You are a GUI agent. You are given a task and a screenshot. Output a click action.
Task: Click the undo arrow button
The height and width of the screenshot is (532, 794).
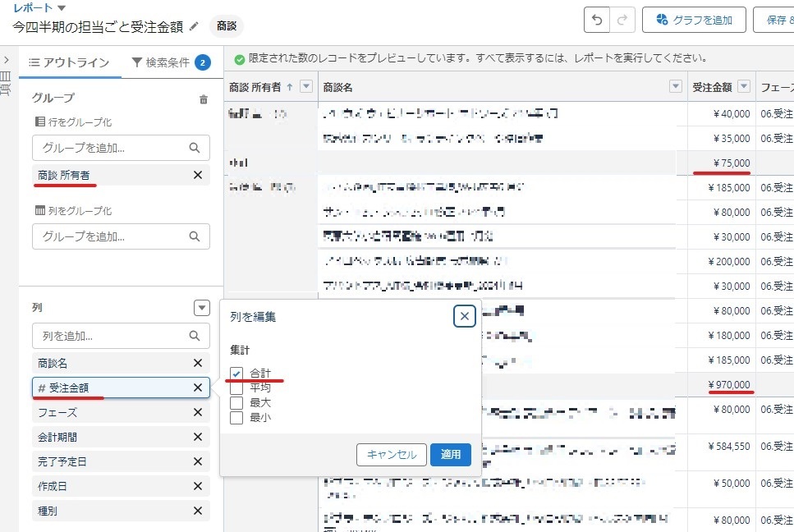coord(596,20)
